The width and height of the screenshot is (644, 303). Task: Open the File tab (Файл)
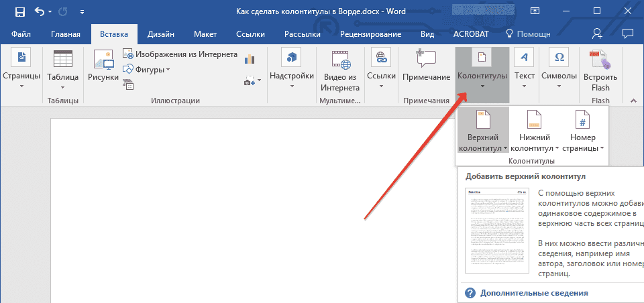coord(21,34)
